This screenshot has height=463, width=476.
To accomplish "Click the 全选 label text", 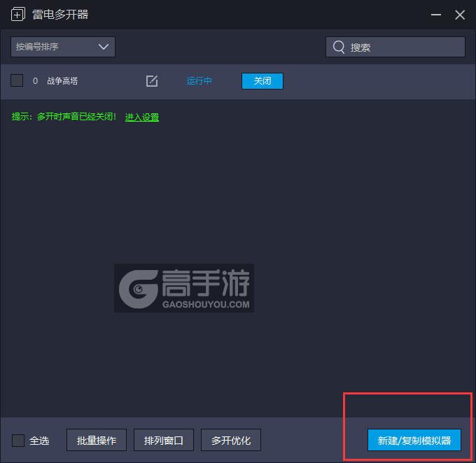I will tap(39, 441).
